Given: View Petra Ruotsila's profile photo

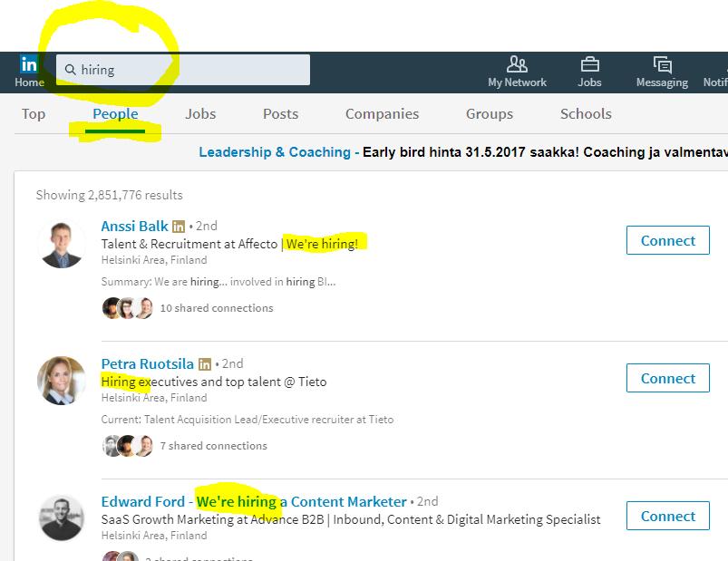Looking at the screenshot, I should [62, 381].
